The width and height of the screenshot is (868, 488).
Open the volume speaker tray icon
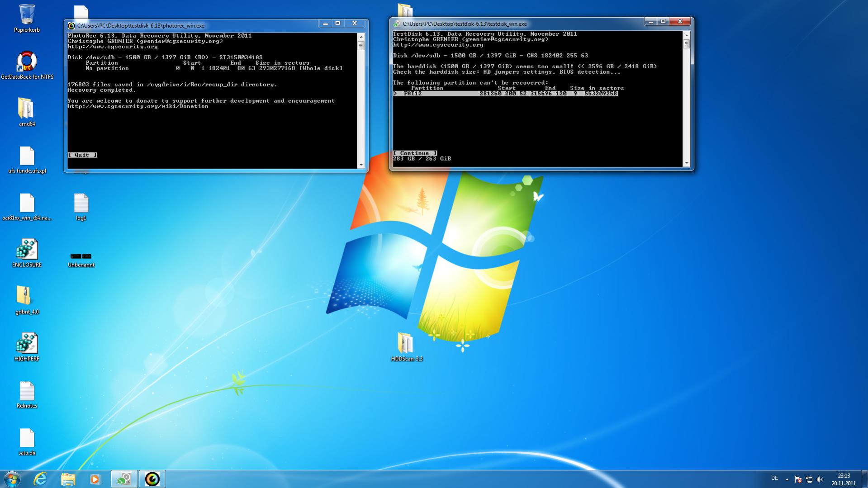[x=820, y=479]
